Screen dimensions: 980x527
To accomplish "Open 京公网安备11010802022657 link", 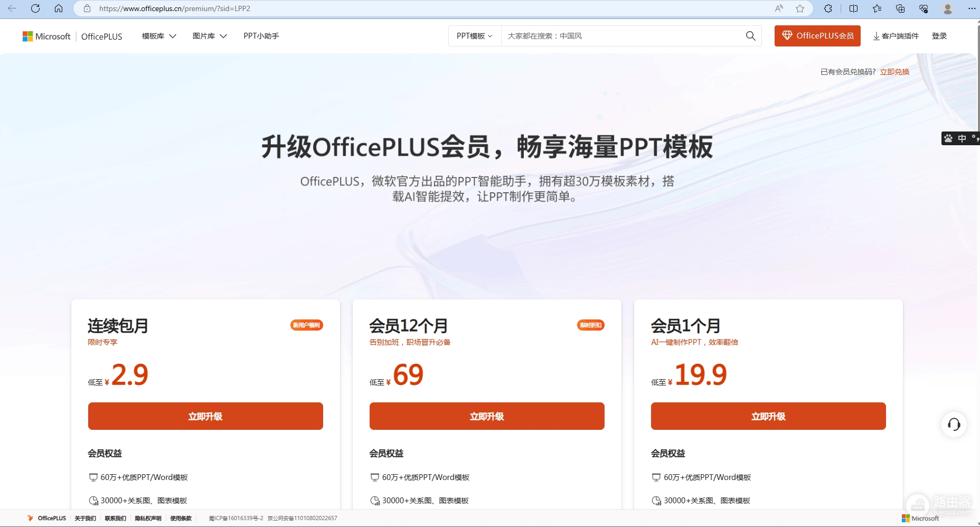I will tap(302, 518).
